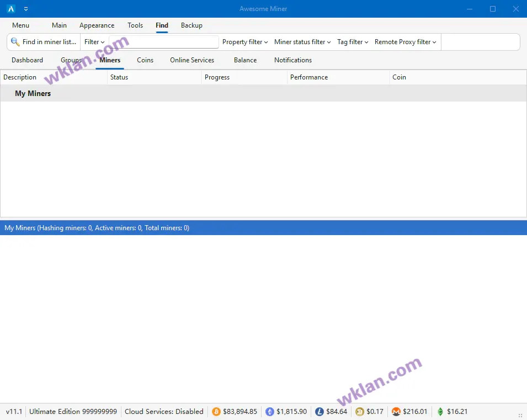Click the Litecoin coin icon in status bar

320,412
